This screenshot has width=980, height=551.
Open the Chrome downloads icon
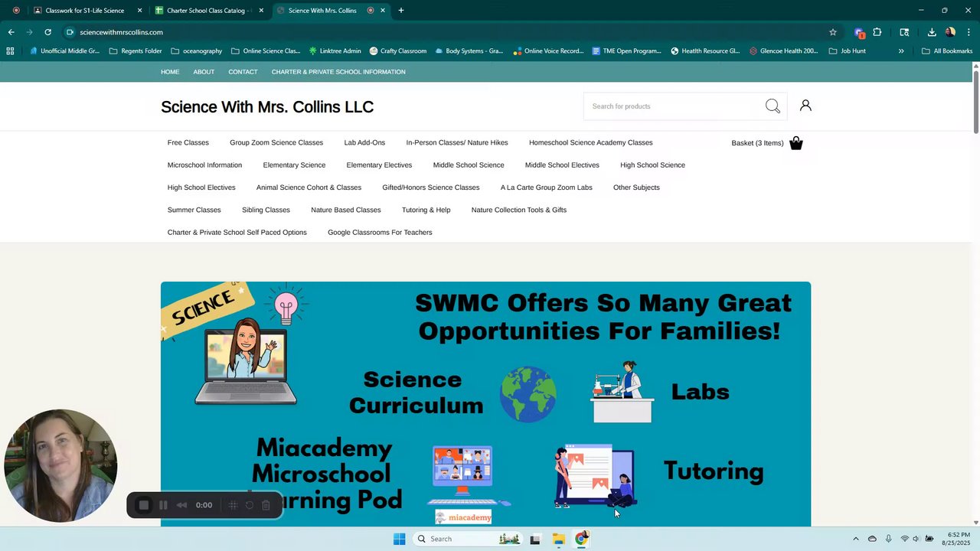932,32
